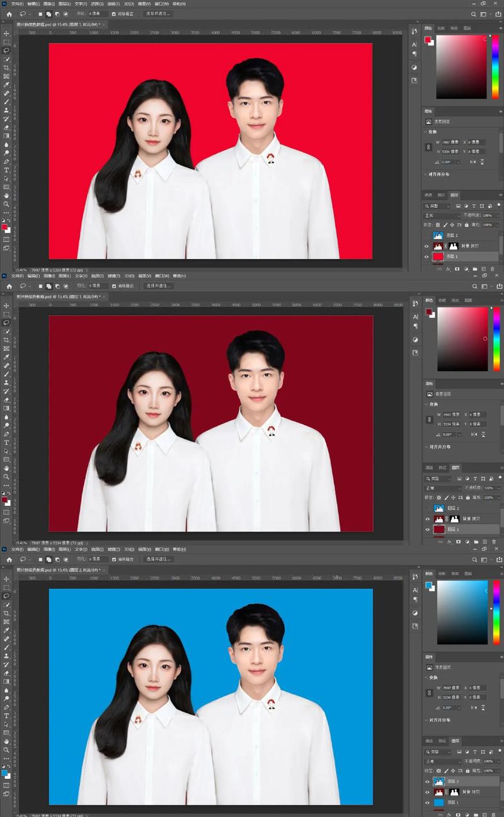
Task: Switch to the 通道 tab in the top window
Action: point(428,195)
